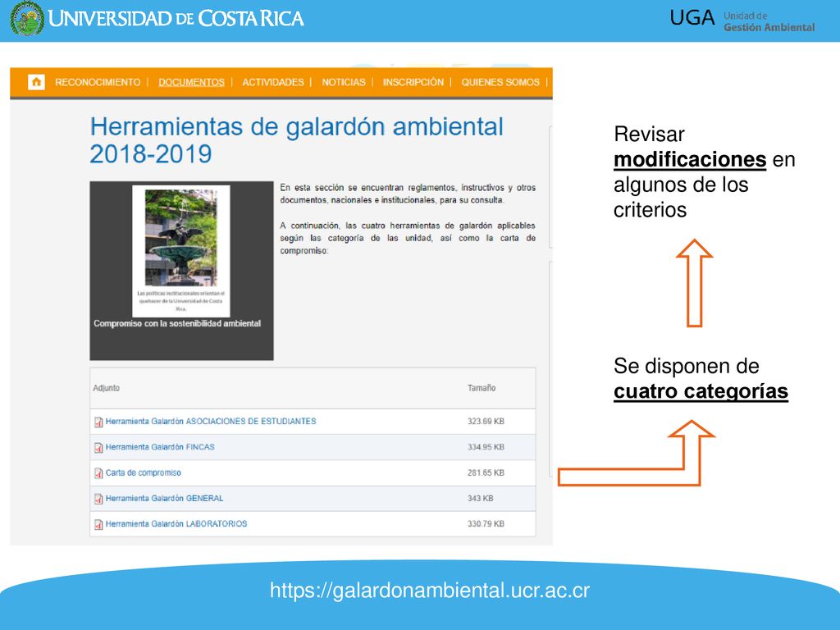Click the Universidad de Costa Rica title text
Screen dimensions: 840x630
[x=176, y=19]
